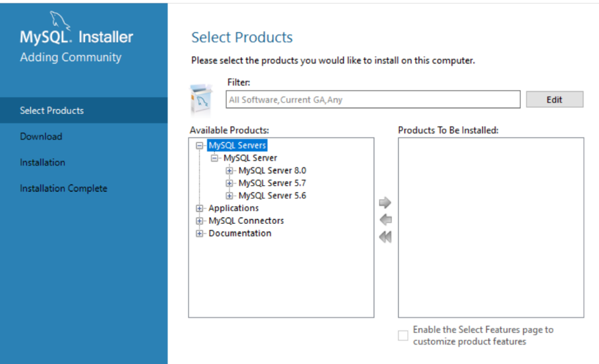Click the single left arrow to remove product
The height and width of the screenshot is (364, 599).
pos(385,220)
